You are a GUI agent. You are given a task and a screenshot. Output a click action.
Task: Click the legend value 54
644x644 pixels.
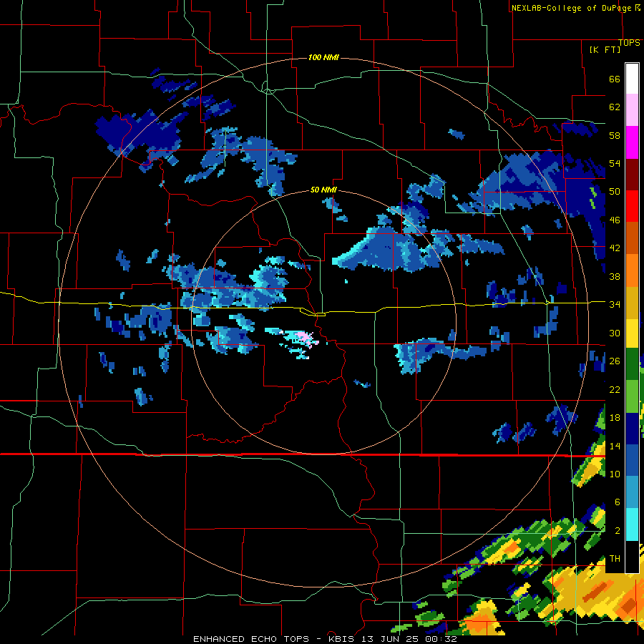[615, 163]
